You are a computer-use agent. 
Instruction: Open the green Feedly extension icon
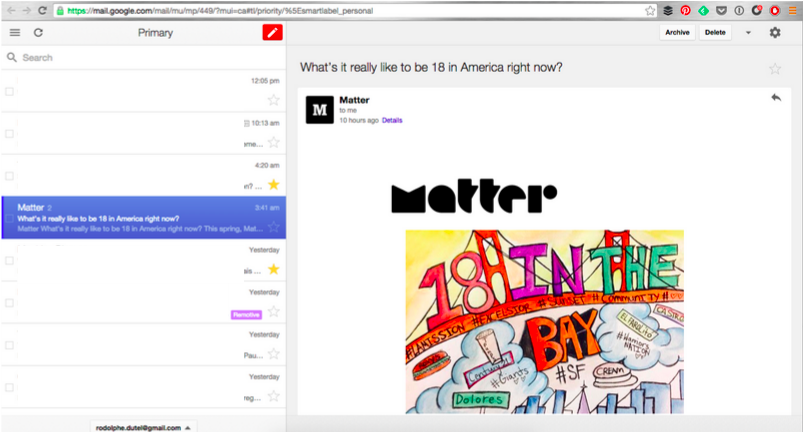click(704, 10)
